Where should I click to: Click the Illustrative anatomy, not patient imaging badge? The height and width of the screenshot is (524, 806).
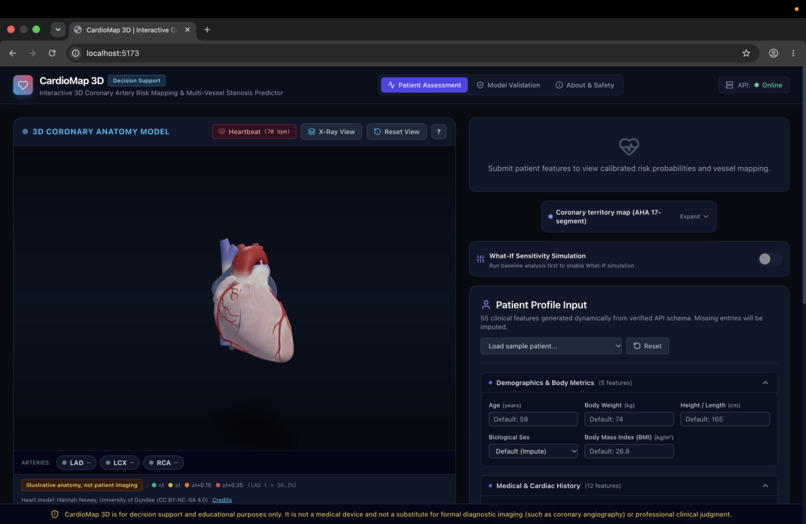coord(82,485)
